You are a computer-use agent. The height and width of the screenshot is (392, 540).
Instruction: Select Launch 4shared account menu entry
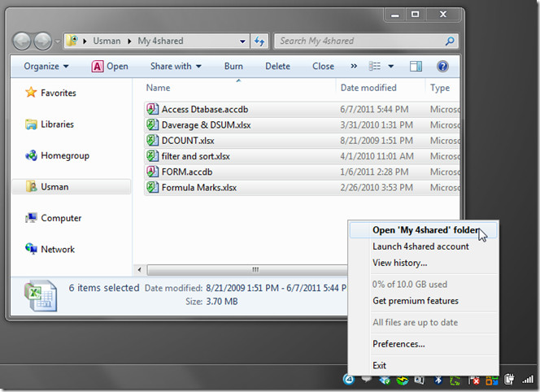(x=420, y=246)
